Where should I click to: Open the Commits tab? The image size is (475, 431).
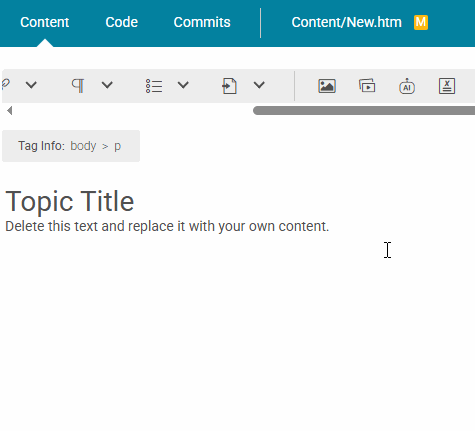click(x=202, y=22)
